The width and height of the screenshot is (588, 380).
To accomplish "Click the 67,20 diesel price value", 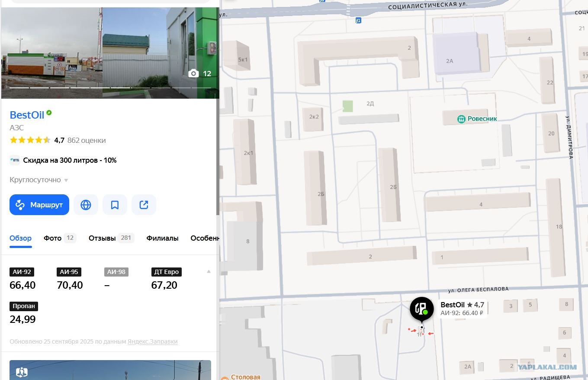I will click(x=164, y=285).
